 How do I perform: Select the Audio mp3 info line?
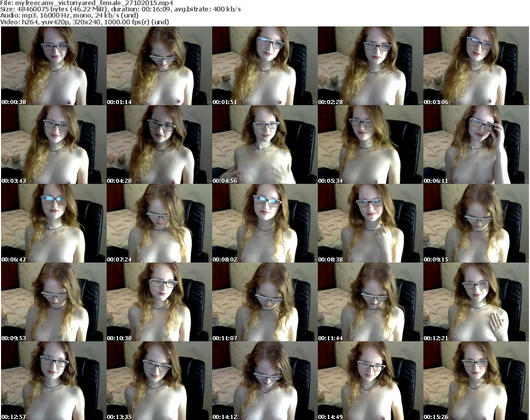tap(69, 16)
